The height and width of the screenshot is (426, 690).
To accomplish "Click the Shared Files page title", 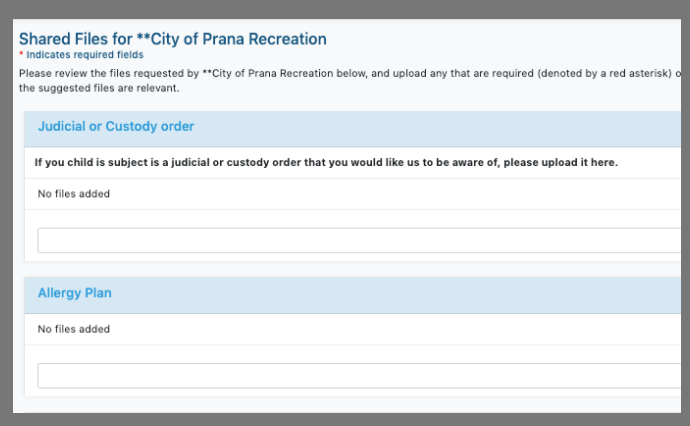I will point(172,40).
